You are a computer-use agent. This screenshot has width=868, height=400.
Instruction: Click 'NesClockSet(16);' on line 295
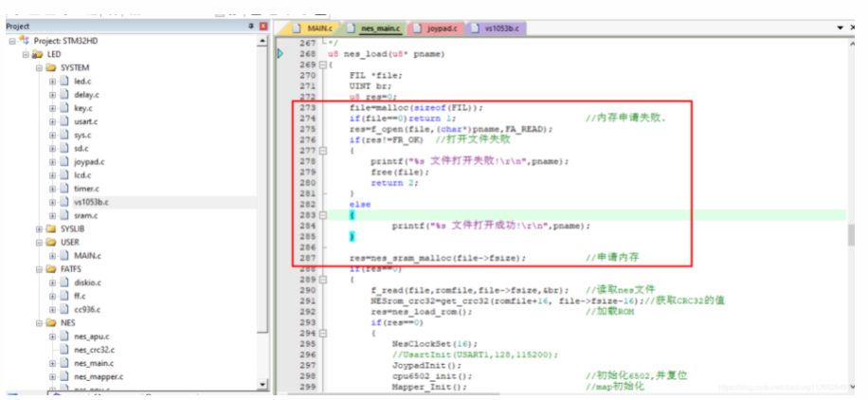tap(435, 344)
